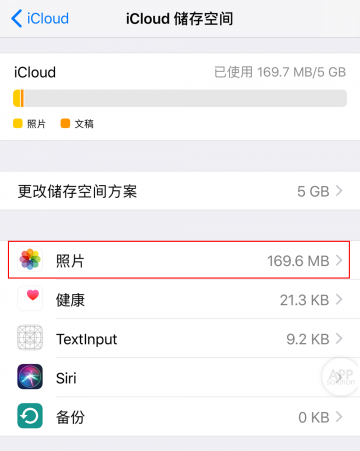The image size is (360, 451).
Task: Click the iCloud storage usage bar
Action: [180, 98]
